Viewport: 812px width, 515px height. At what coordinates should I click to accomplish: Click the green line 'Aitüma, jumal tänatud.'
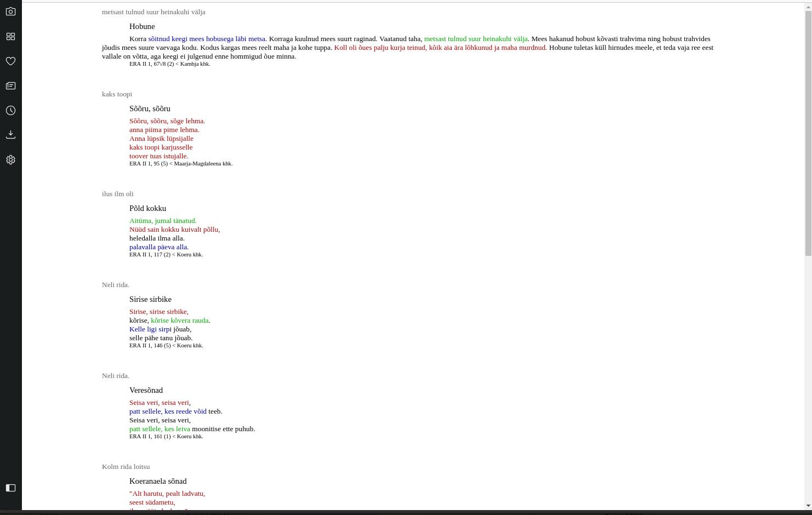pos(163,221)
